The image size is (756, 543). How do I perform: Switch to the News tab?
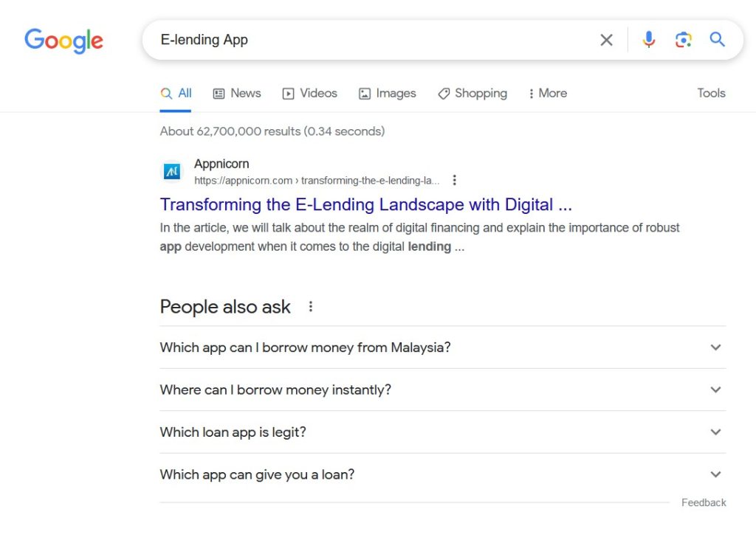tap(237, 94)
